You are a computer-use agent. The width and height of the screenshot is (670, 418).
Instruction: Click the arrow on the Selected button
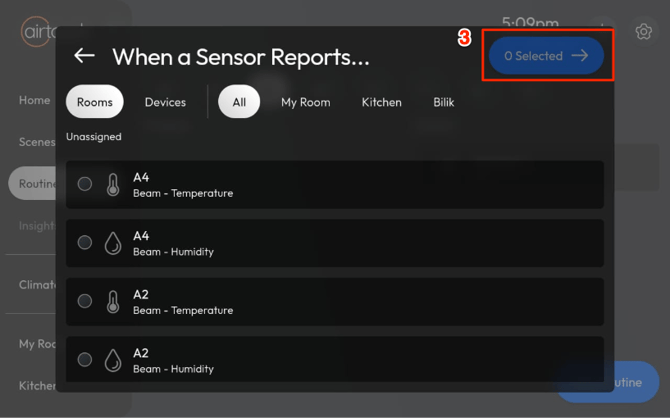(580, 56)
